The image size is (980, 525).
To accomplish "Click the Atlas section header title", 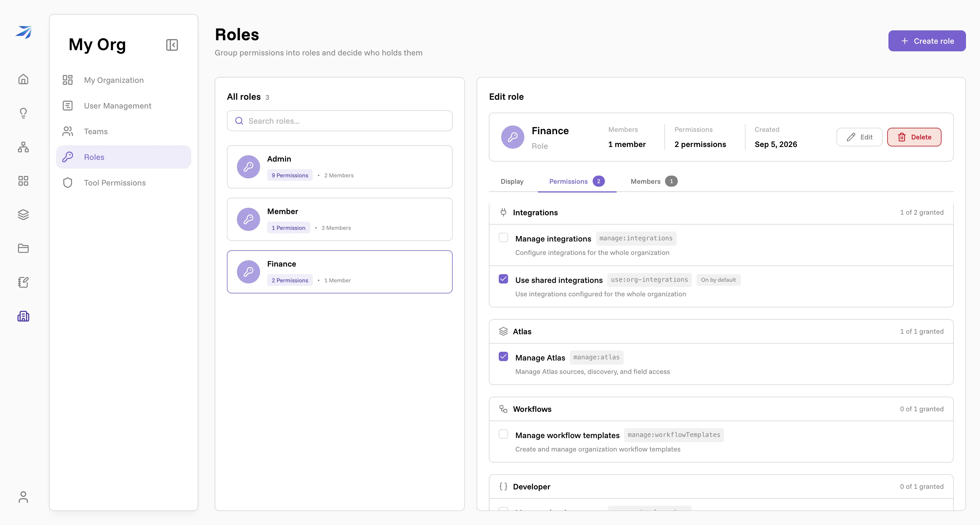I will click(522, 331).
